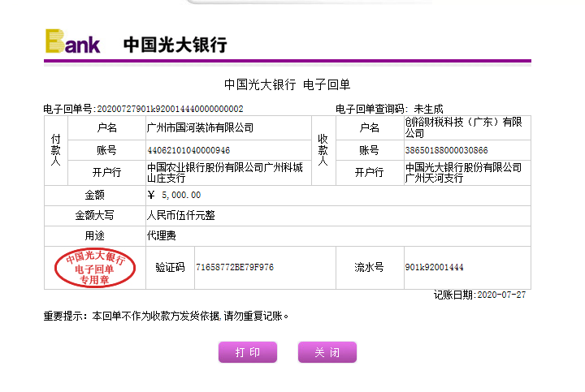This screenshot has height=392, width=585.
Task: Click the 用途 label
Action: [95, 235]
